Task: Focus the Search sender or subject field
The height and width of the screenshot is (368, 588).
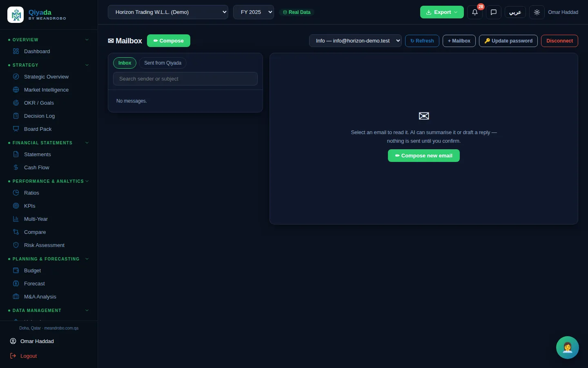Action: click(185, 79)
